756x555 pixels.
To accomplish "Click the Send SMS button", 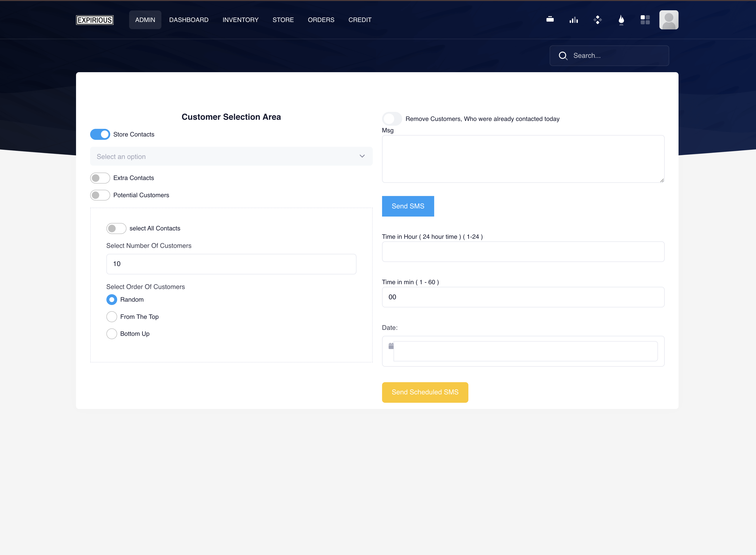I will click(408, 206).
